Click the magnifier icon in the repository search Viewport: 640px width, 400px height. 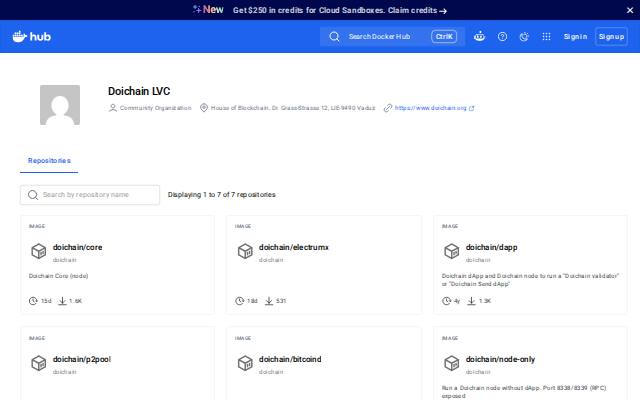[x=33, y=195]
